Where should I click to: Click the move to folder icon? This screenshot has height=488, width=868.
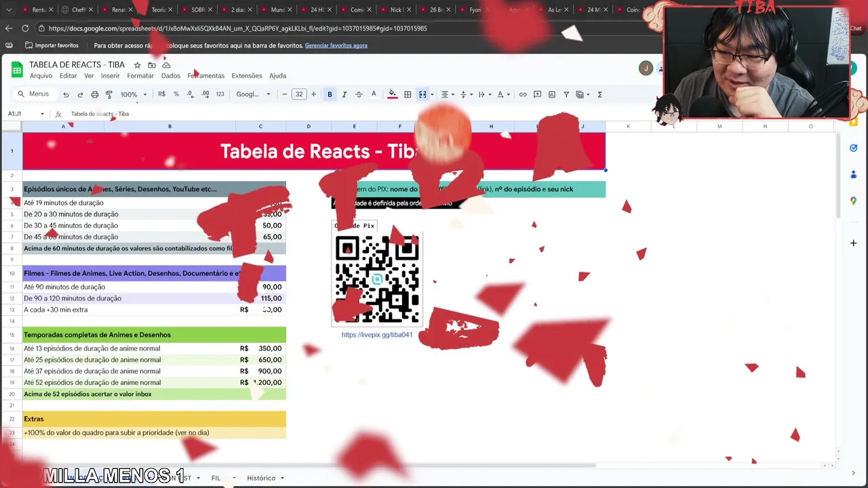152,65
